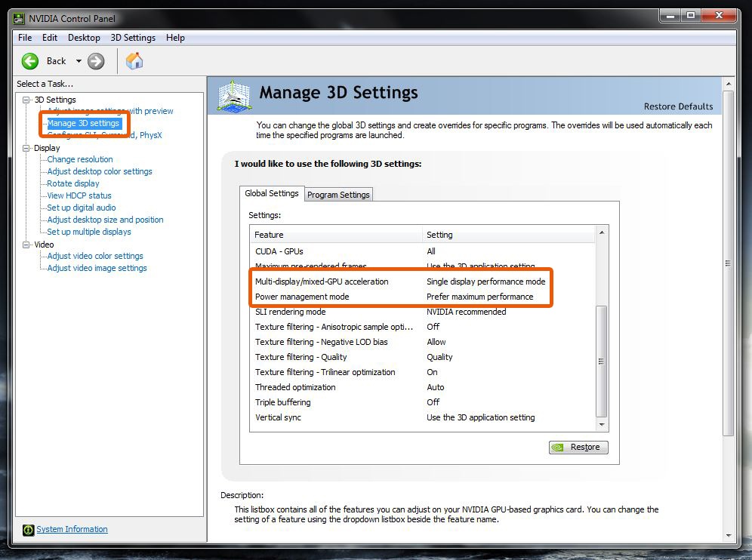Open the 3D Settings menu
This screenshot has height=560, width=752.
click(133, 38)
